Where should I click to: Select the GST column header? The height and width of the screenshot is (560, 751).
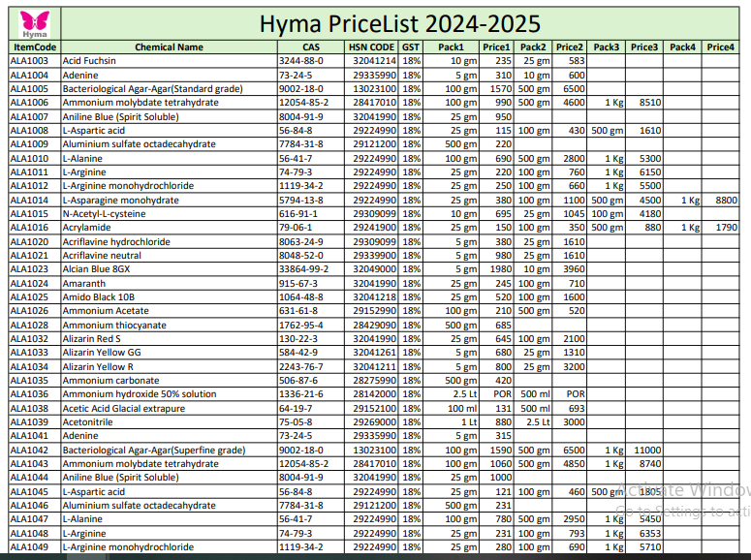coord(411,47)
